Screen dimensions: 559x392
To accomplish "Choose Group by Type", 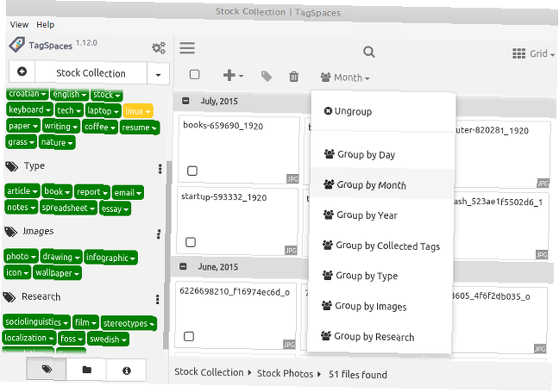I will (x=381, y=276).
